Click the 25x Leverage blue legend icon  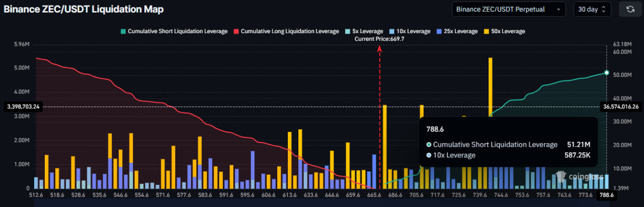point(440,31)
